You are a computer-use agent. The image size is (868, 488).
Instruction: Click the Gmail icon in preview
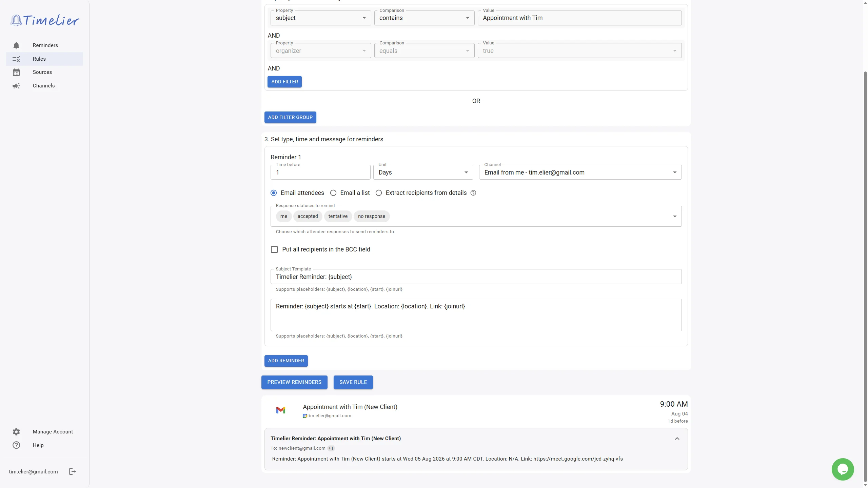[280, 410]
